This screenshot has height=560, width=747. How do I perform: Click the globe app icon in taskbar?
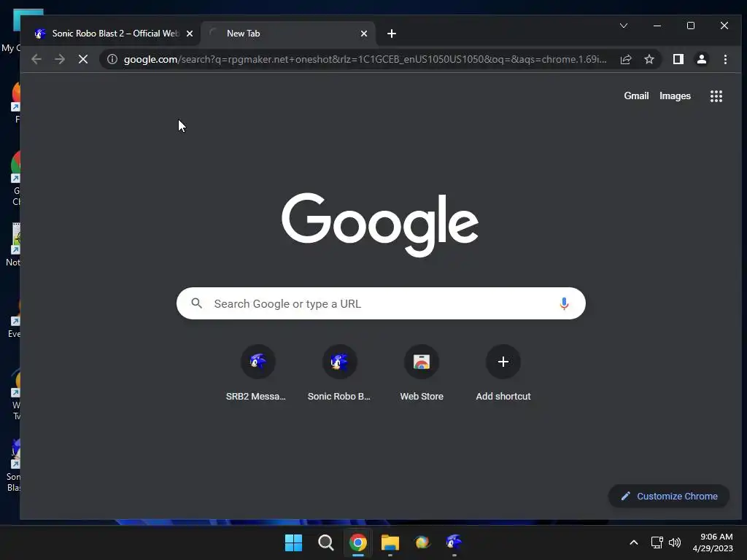click(x=422, y=542)
